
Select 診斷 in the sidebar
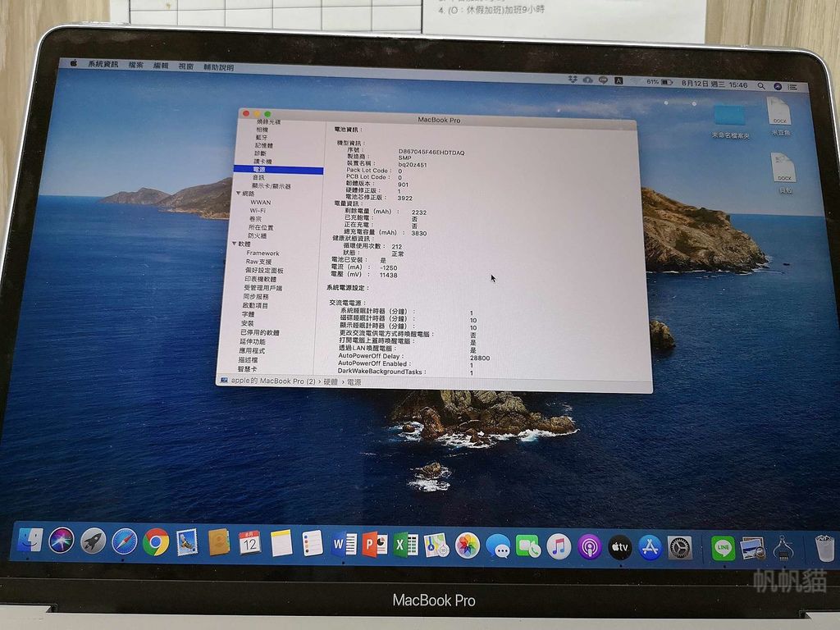point(260,153)
